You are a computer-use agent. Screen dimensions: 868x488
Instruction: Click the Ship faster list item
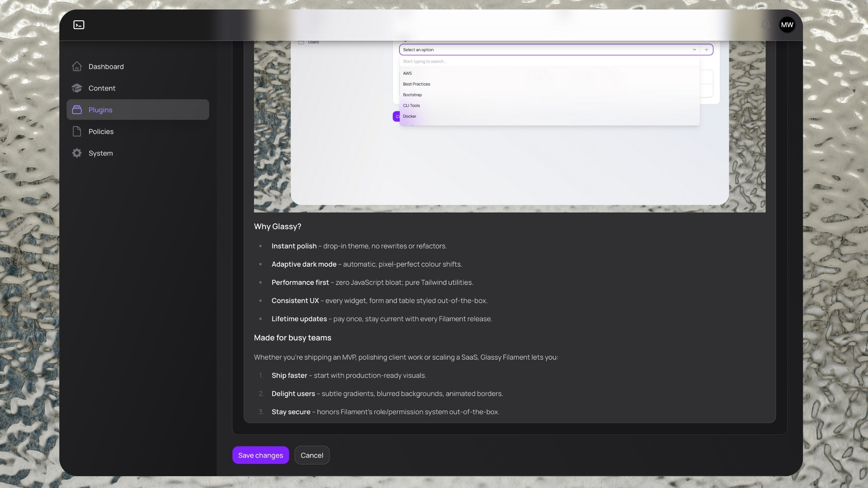pos(349,375)
